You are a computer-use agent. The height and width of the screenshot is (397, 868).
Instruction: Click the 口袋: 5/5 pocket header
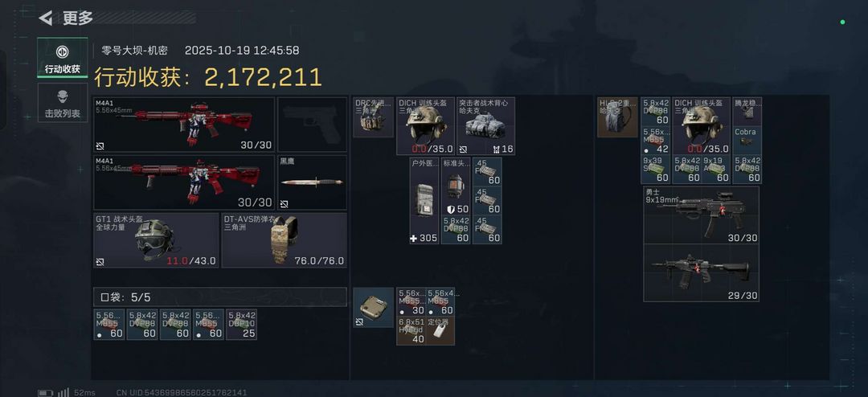click(x=220, y=297)
